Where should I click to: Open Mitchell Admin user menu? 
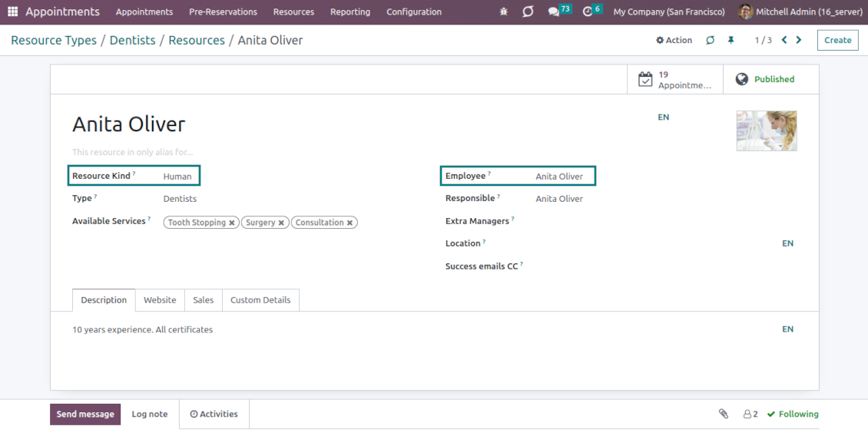point(798,12)
